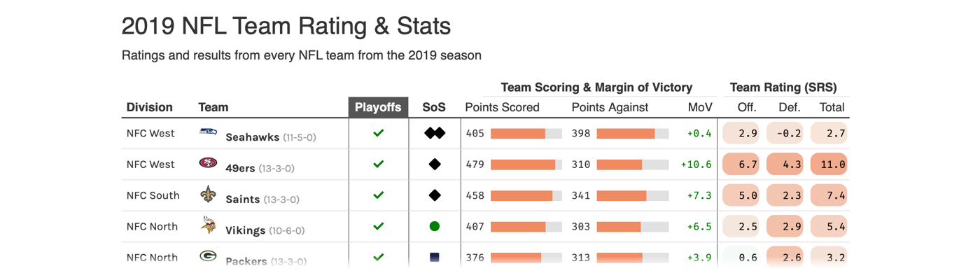The width and height of the screenshot is (980, 280).
Task: Click the 49ers team logo
Action: click(x=208, y=163)
